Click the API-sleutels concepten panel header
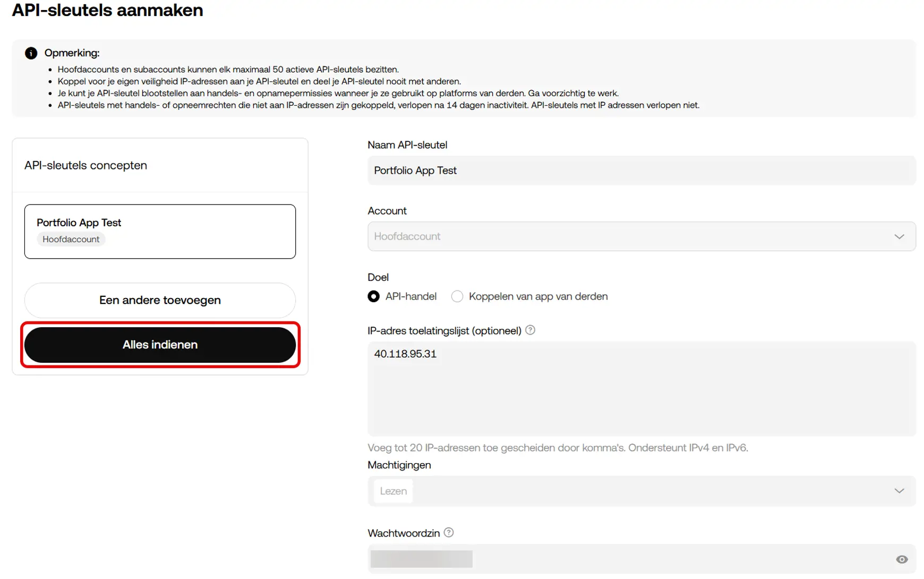Screen dimensions: 924x579 85,165
